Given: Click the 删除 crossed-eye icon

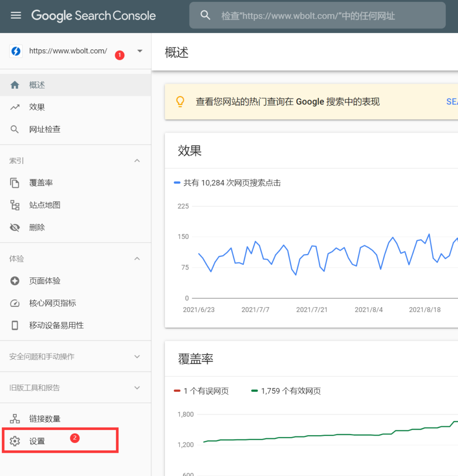Looking at the screenshot, I should pyautogui.click(x=15, y=228).
